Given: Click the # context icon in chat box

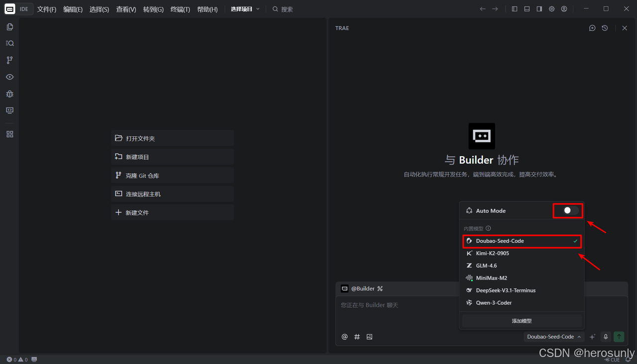Looking at the screenshot, I should [357, 337].
